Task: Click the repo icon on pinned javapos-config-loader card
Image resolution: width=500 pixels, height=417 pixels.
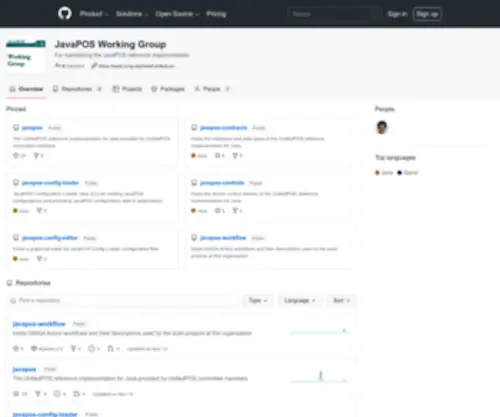Action: tap(16, 183)
